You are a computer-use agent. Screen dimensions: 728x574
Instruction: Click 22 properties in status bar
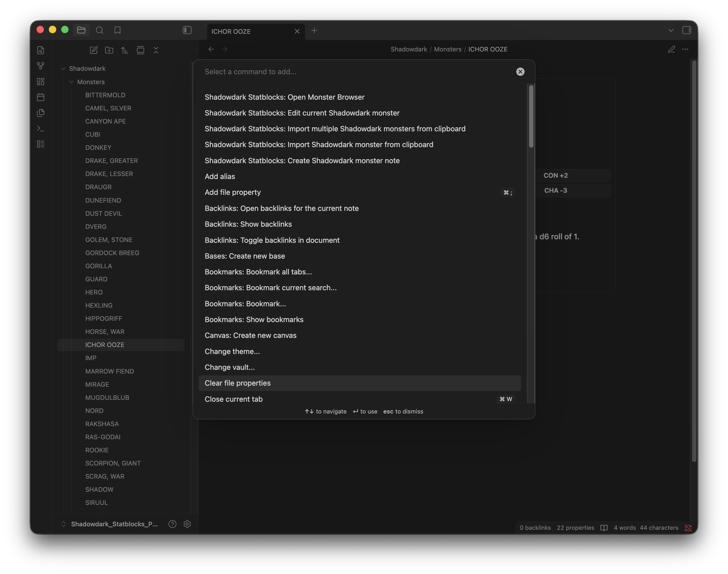point(575,528)
